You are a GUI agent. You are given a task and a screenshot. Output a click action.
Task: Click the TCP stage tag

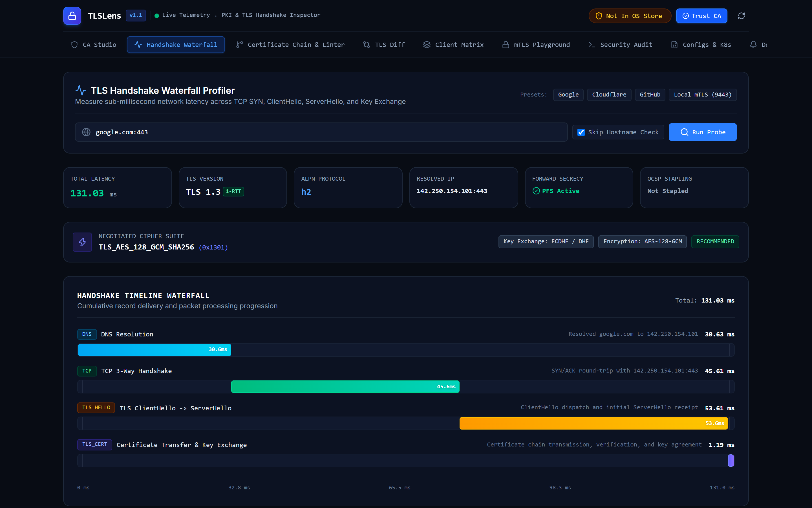(x=87, y=371)
